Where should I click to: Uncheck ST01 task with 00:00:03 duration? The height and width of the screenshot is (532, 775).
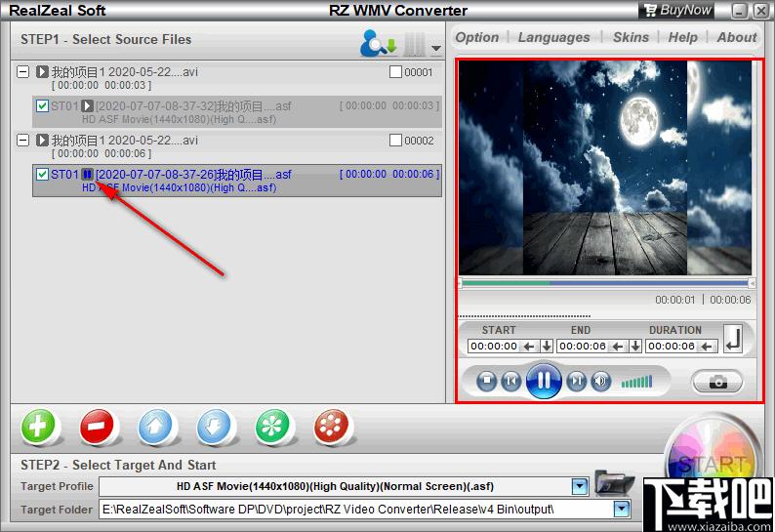tap(43, 105)
